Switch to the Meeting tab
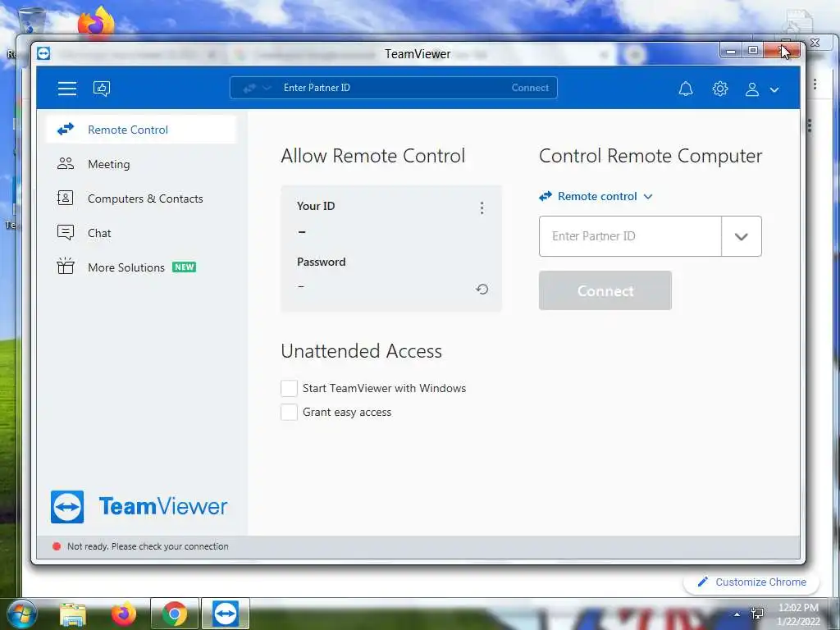The height and width of the screenshot is (630, 840). click(x=109, y=164)
